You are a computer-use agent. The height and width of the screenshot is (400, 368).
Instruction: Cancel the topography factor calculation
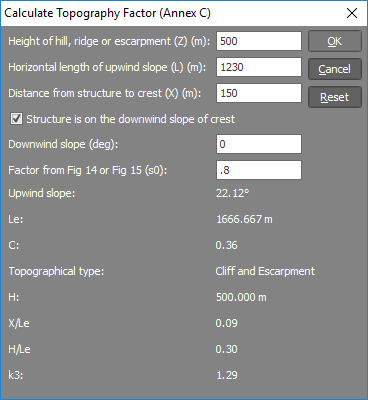[x=335, y=69]
